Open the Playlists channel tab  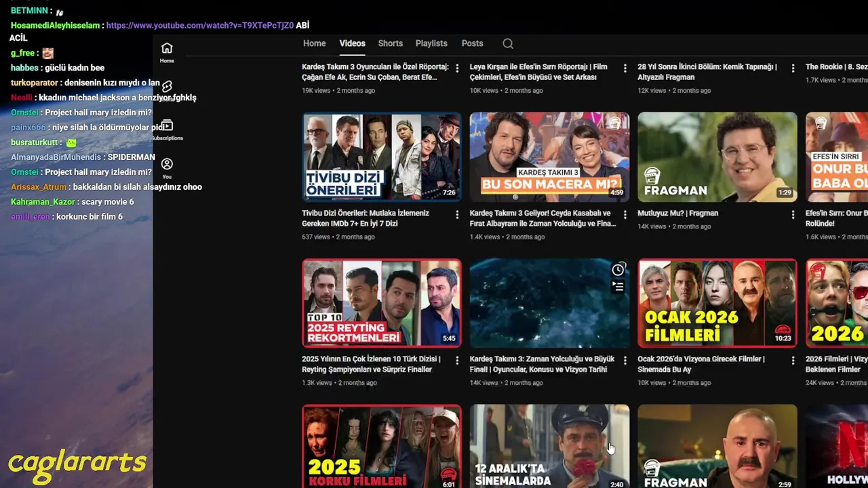coord(431,43)
